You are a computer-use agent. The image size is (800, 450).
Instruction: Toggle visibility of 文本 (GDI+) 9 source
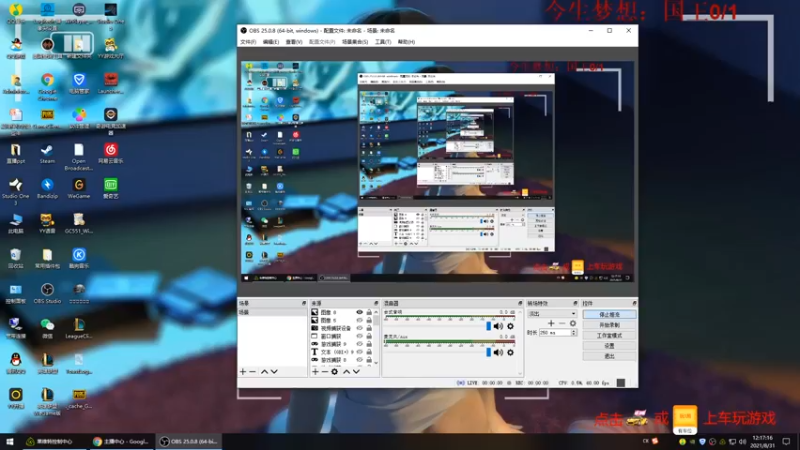pyautogui.click(x=359, y=352)
